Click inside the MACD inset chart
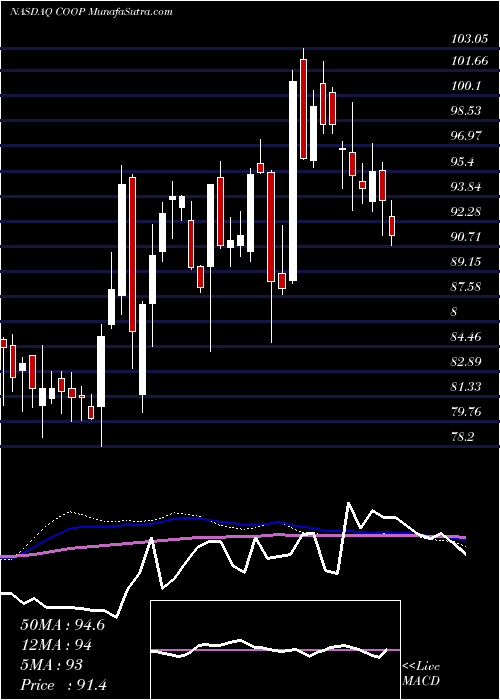This screenshot has height=700, width=500. coord(275,650)
